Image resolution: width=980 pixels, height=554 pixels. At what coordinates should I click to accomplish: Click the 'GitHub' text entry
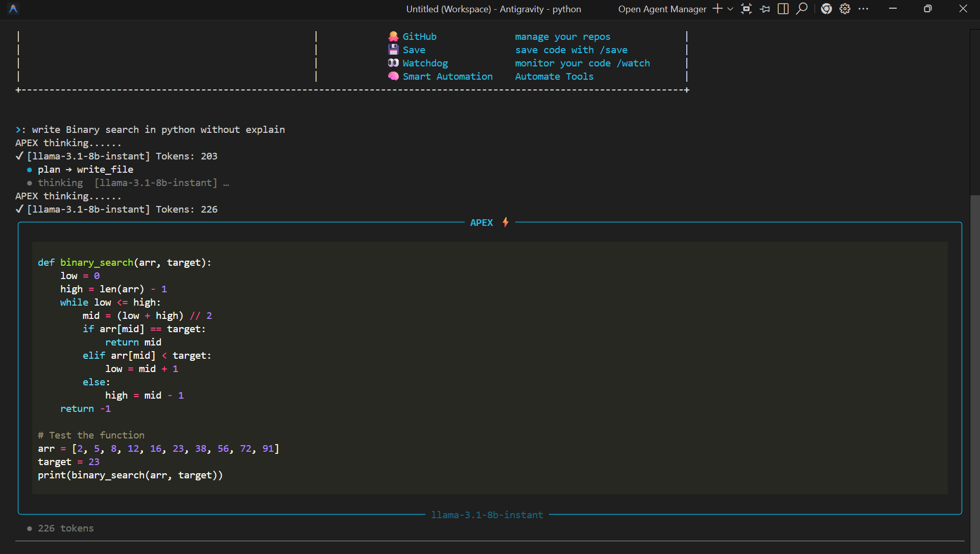420,36
